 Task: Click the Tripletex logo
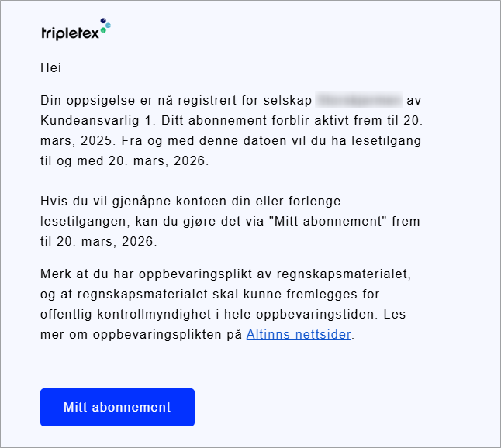point(76,29)
